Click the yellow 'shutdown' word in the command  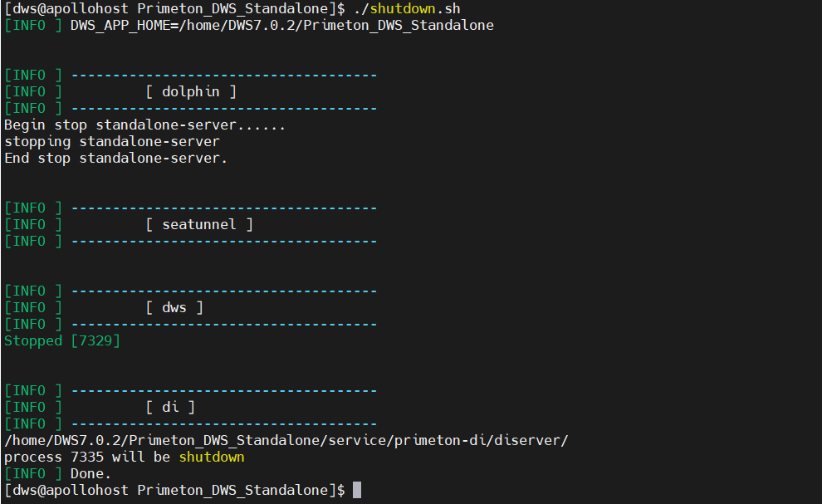pyautogui.click(x=403, y=9)
